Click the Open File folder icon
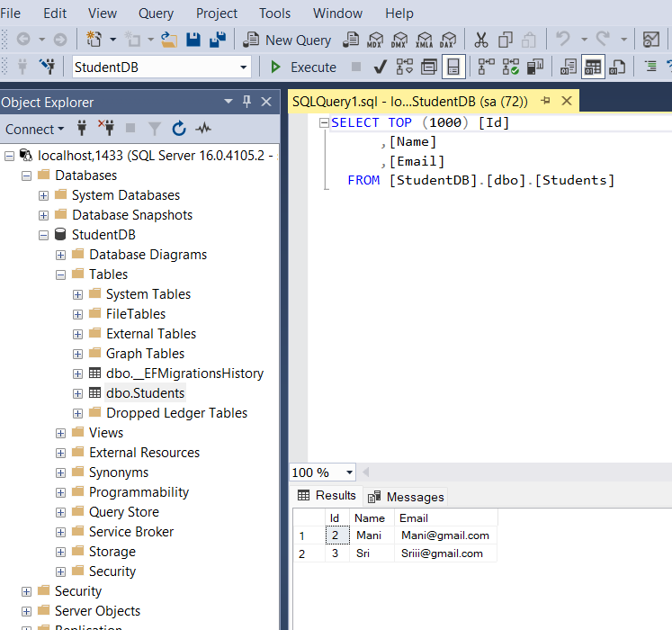 pyautogui.click(x=169, y=40)
